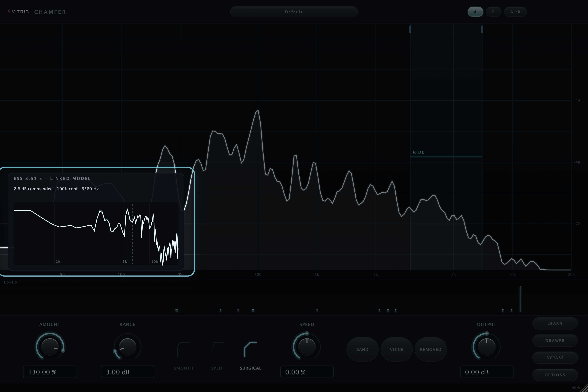Image resolution: width=588 pixels, height=392 pixels.
Task: Click the right band edge handle
Action: (x=482, y=29)
